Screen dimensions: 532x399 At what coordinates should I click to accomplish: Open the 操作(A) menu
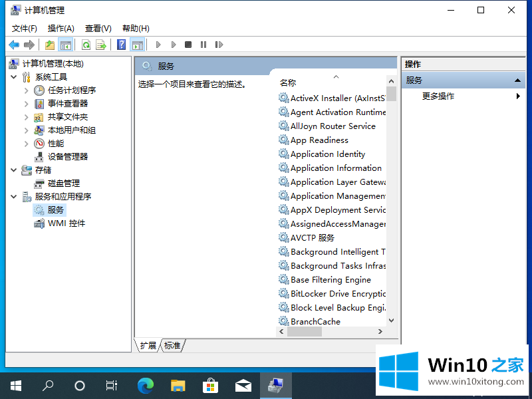click(61, 29)
